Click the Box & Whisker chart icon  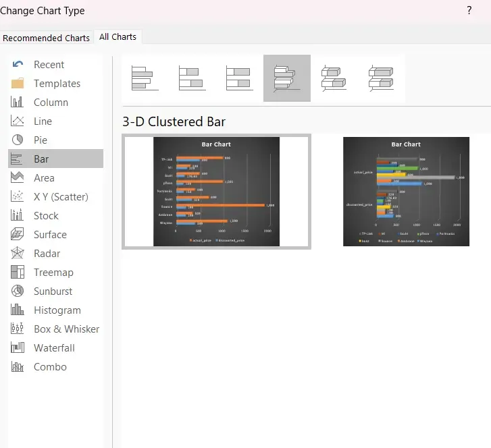[18, 329]
